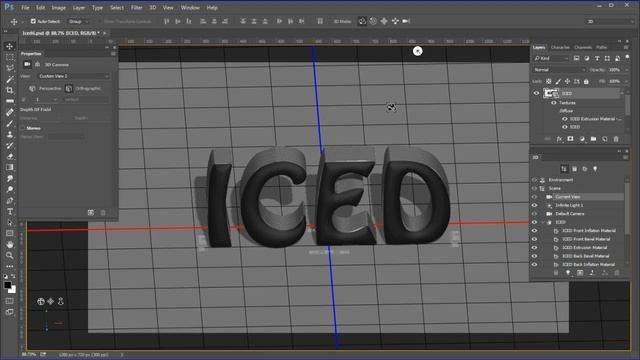Collapse the ICED mesh in 3D panel
The image size is (640, 360).
(x=543, y=222)
